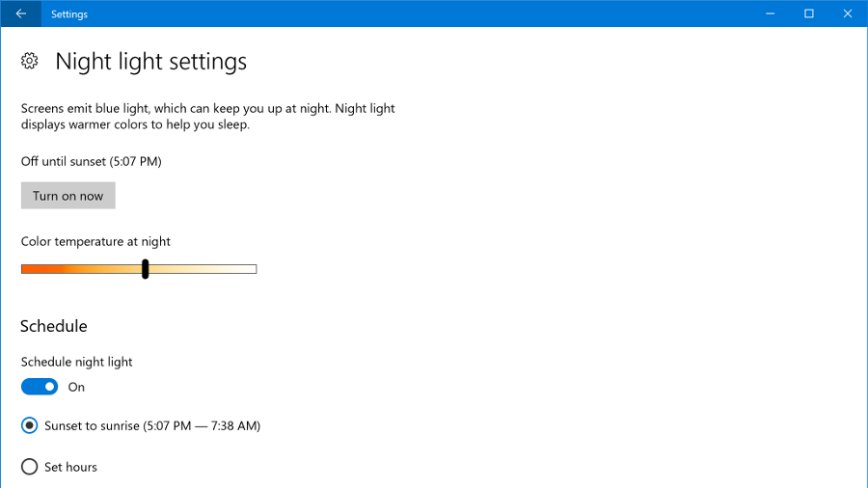Click the Settings title in title bar
Screen dimensions: 868x488
pos(69,14)
